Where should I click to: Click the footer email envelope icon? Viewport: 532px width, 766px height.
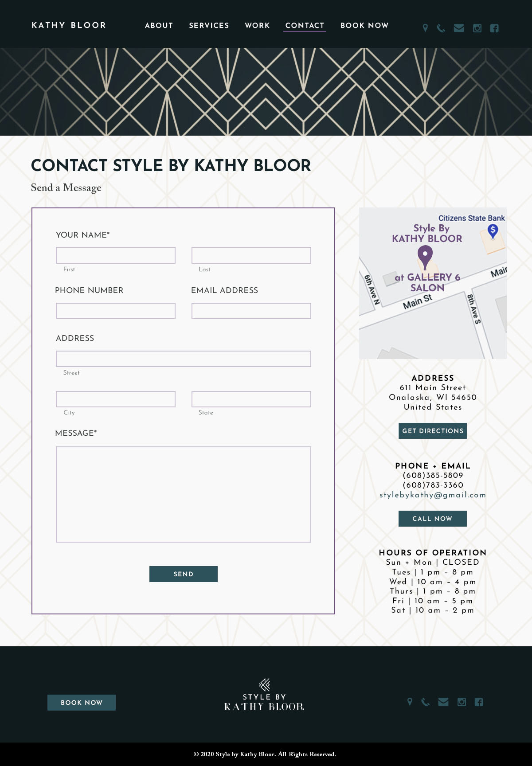[x=443, y=702]
